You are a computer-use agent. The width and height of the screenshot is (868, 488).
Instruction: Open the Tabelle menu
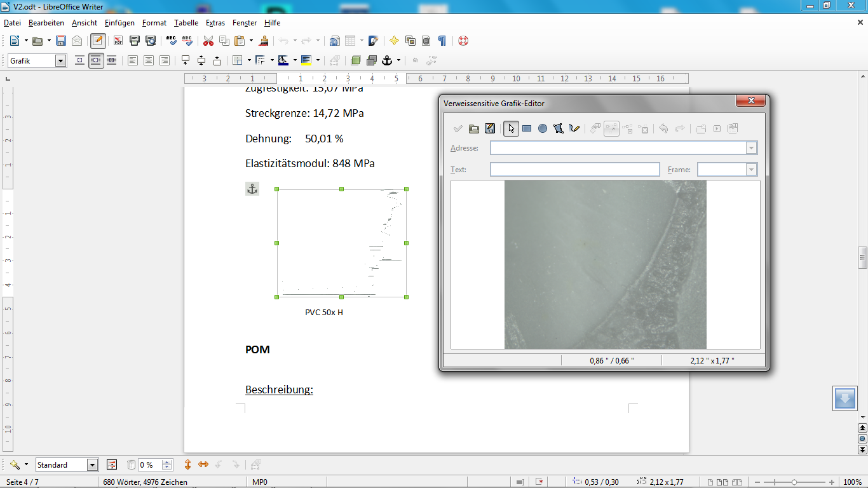click(186, 22)
